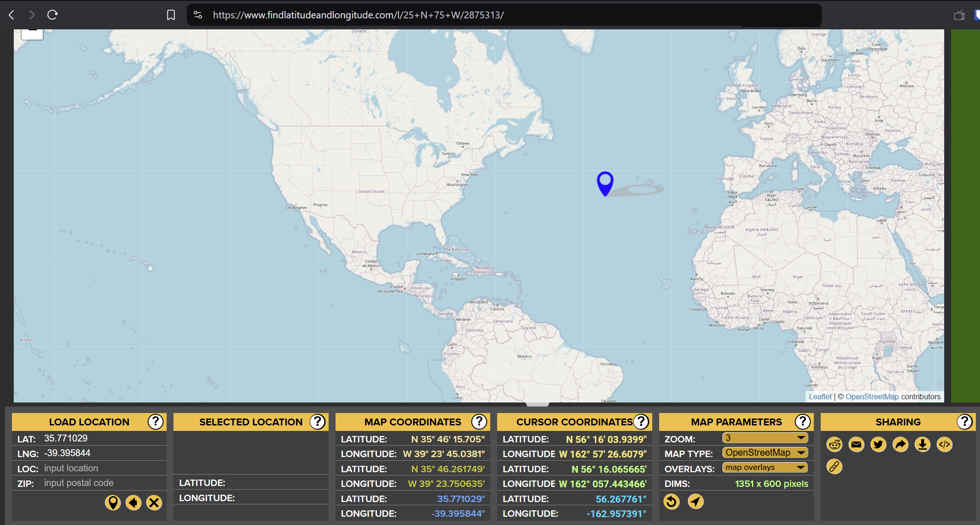Screen dimensions: 980x525
Task: Click the 'Los Angeles' map label
Action: tap(296, 207)
